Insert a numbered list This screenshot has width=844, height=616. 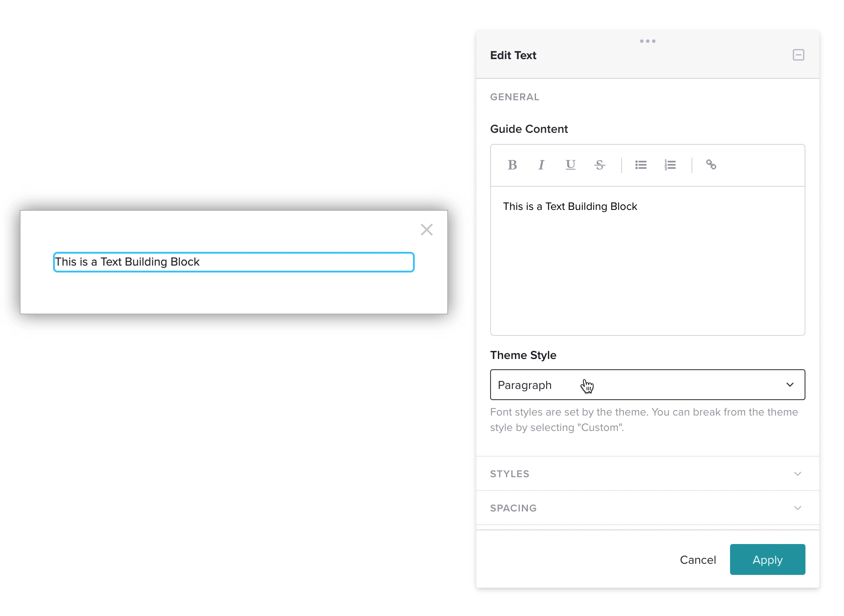pos(670,165)
